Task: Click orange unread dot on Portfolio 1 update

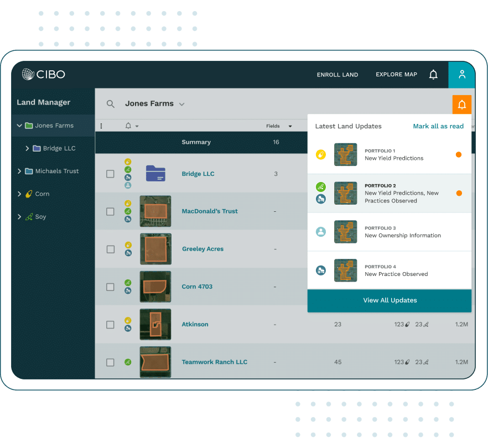Action: [459, 155]
